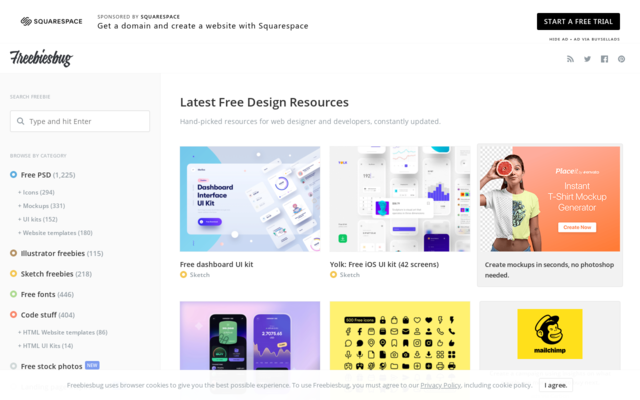Image resolution: width=640 pixels, height=400 pixels.
Task: Open the UI kits (152) subcategory
Action: (x=38, y=219)
